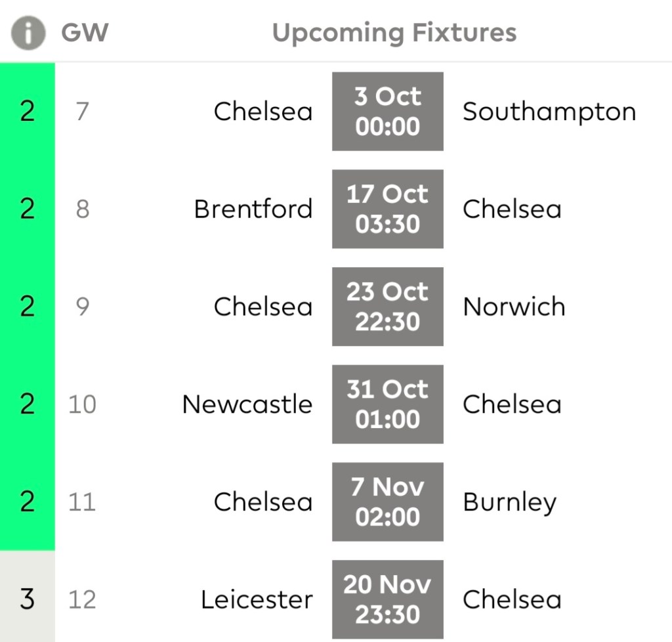Select the GW column header
The image size is (672, 642).
click(85, 32)
